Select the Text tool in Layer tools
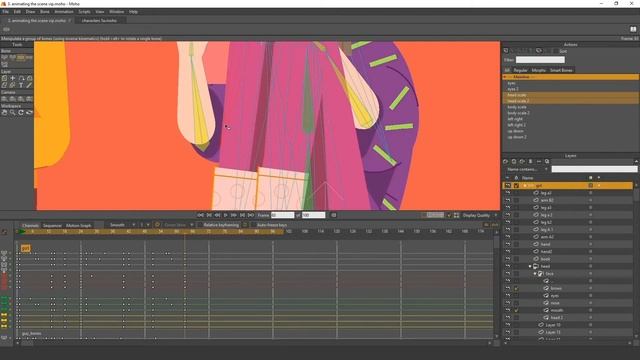The image size is (640, 360). click(21, 85)
